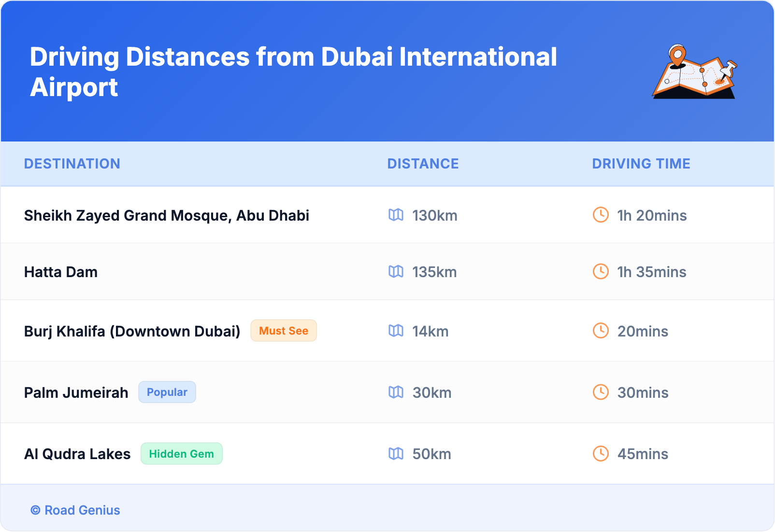Viewport: 775px width, 532px height.
Task: Select the Popular badge
Action: [167, 392]
